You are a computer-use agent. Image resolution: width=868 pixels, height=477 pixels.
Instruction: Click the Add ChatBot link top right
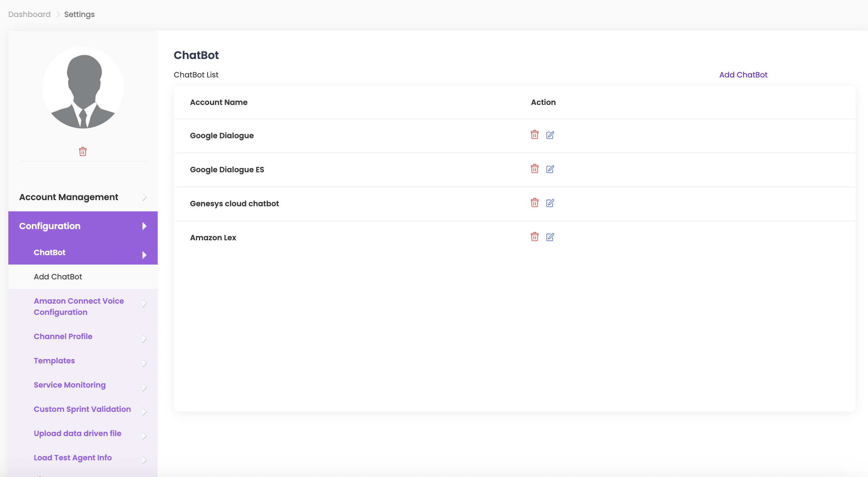743,75
